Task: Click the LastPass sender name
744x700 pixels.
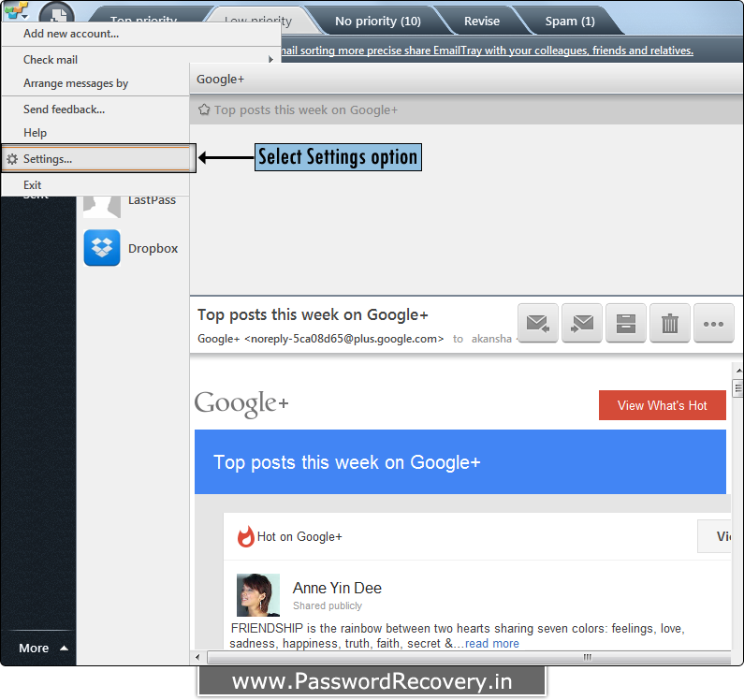Action: click(152, 200)
